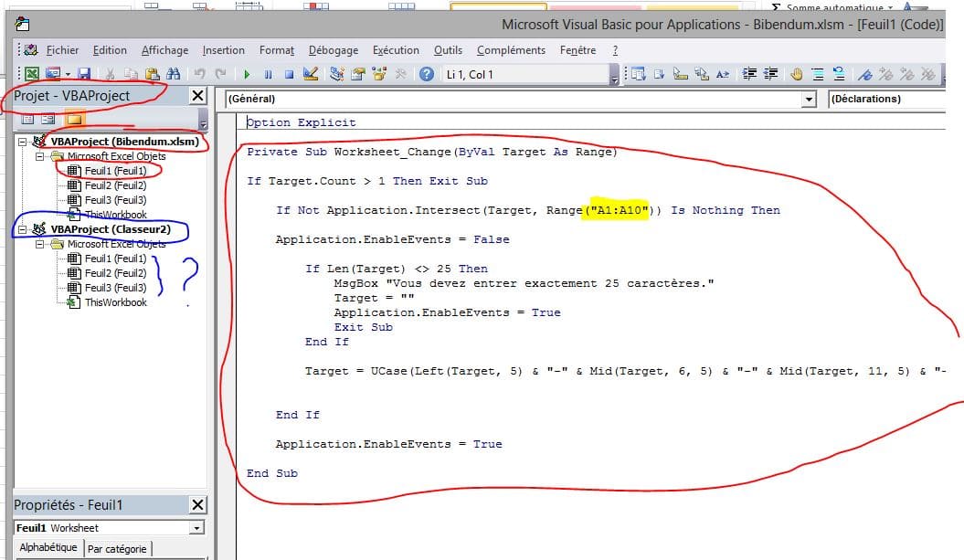Click the Comment Block icon
The height and width of the screenshot is (560, 964).
(x=818, y=74)
